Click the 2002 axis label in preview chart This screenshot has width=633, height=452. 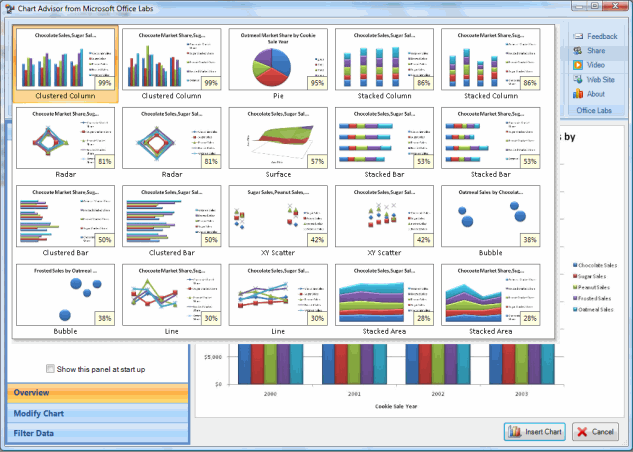click(x=438, y=394)
